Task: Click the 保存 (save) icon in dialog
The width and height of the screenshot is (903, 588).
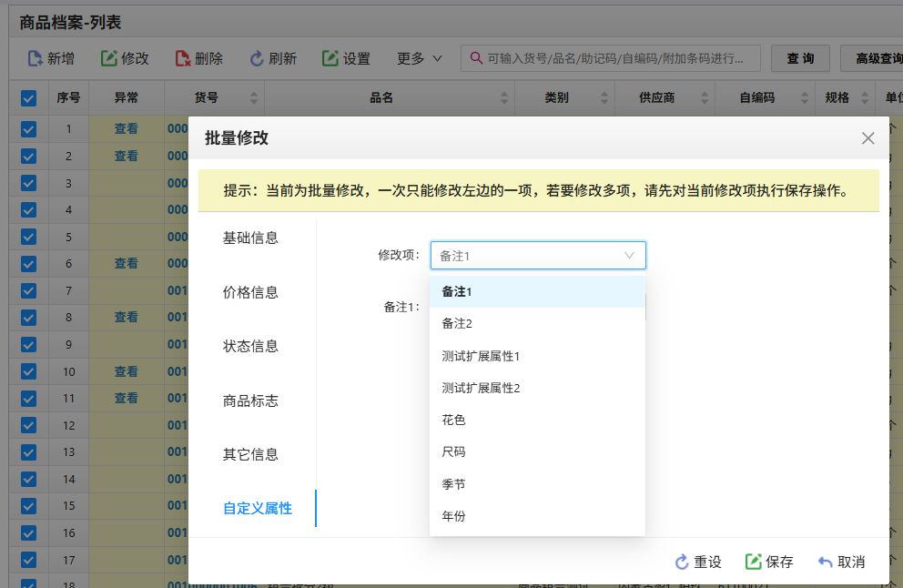Action: tap(754, 562)
